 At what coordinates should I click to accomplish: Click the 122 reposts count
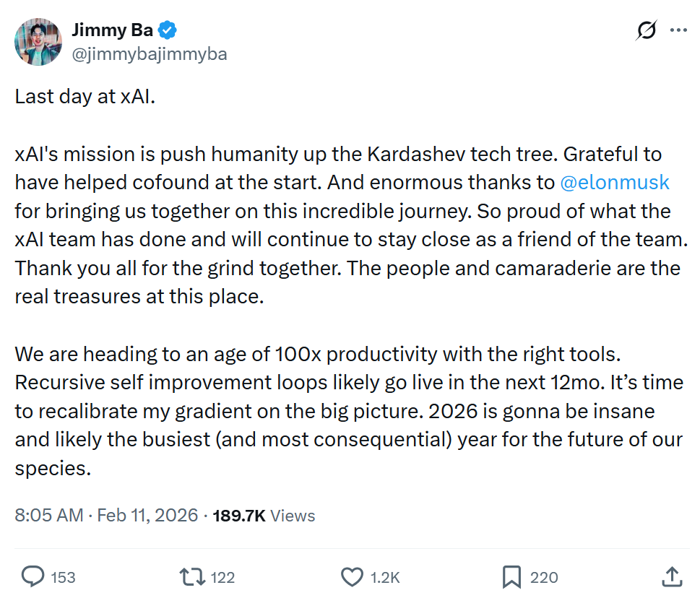(222, 578)
